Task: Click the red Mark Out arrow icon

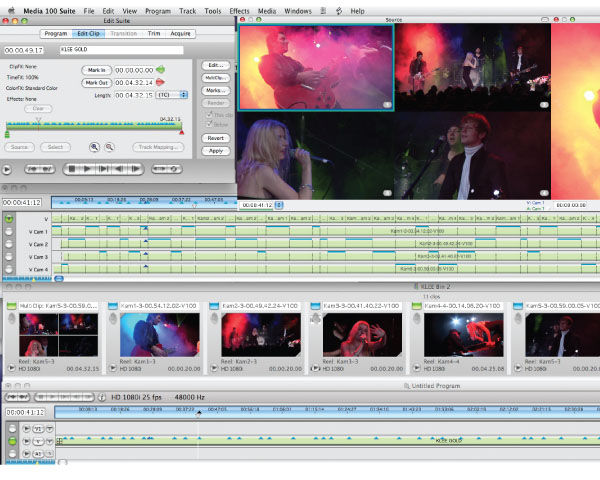Action: [x=160, y=82]
